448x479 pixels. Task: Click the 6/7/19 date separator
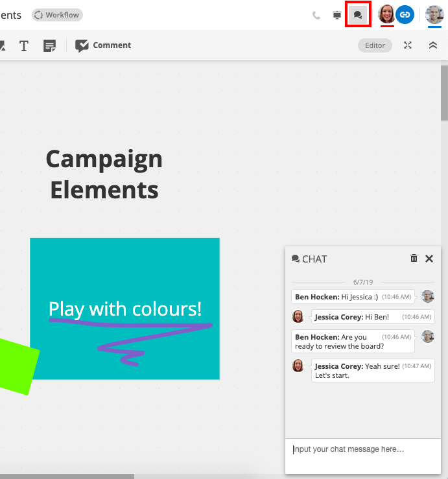[x=363, y=282]
